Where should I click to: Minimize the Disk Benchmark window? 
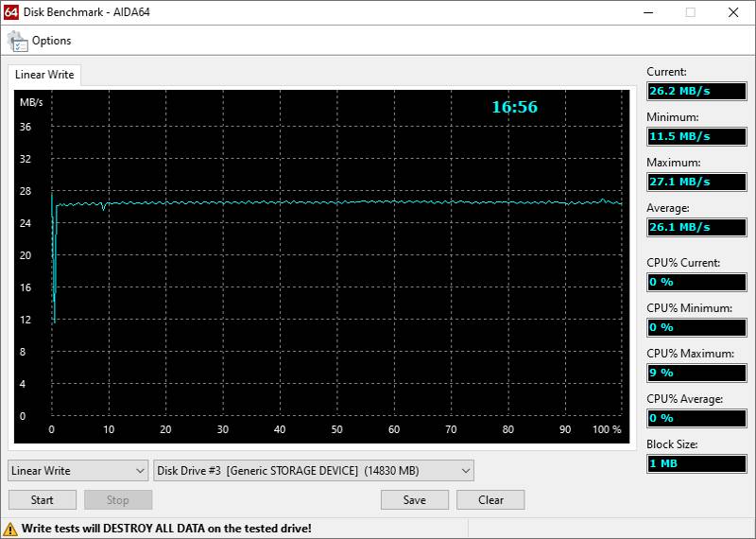pos(646,12)
